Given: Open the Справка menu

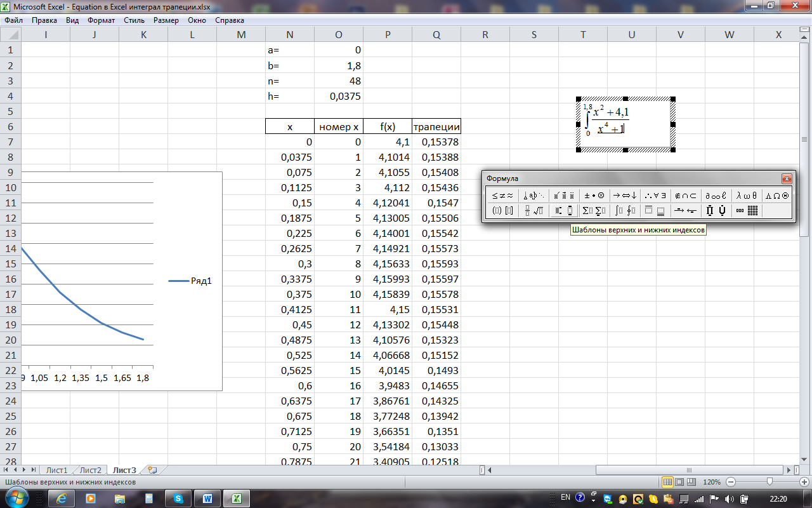Looking at the screenshot, I should click(230, 20).
